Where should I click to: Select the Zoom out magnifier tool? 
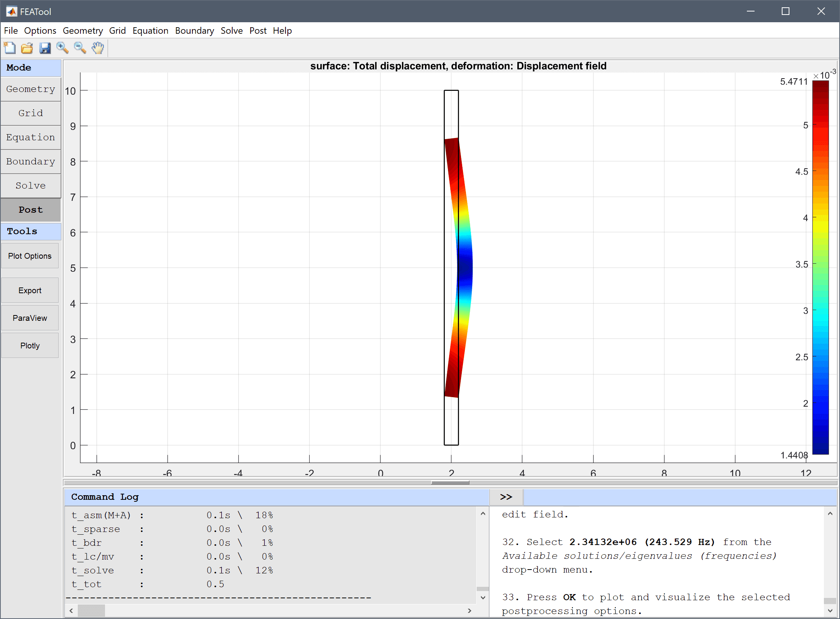[x=80, y=48]
